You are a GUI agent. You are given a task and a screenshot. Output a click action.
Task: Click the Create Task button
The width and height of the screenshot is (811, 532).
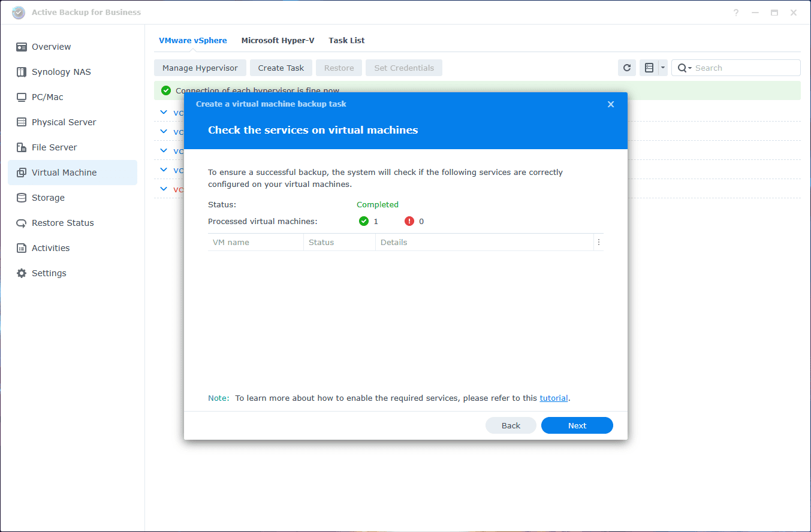pos(281,68)
